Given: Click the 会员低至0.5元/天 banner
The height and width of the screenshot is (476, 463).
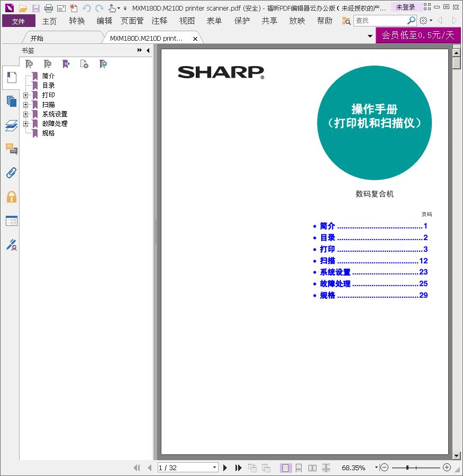Looking at the screenshot, I should [418, 35].
